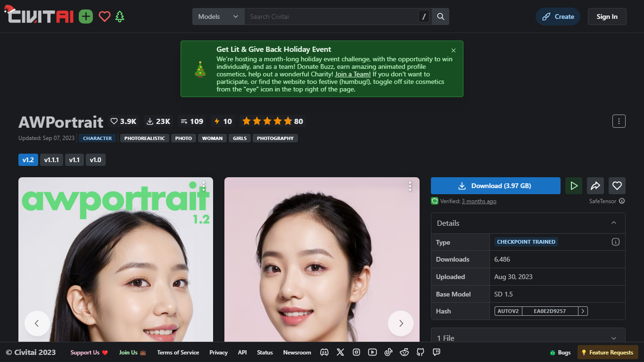Open the three-dot menu beside the model title
The width and height of the screenshot is (644, 362).
619,121
